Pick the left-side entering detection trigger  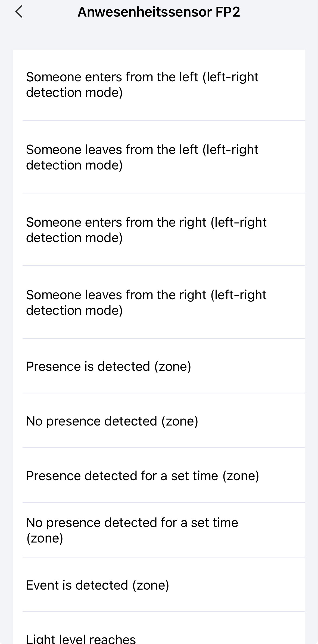[159, 85]
